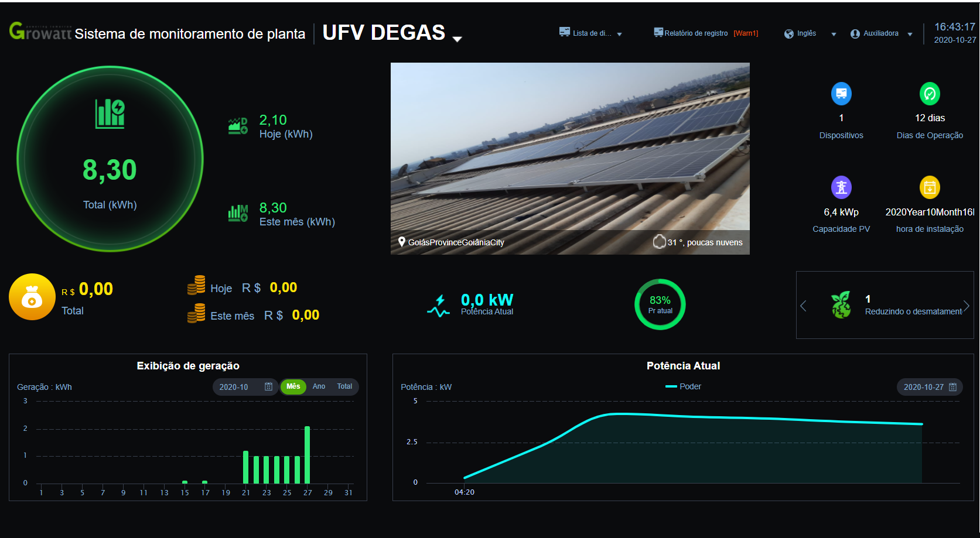Viewport: 980px width, 538px height.
Task: Switch generation chart to Total view
Action: pos(344,386)
